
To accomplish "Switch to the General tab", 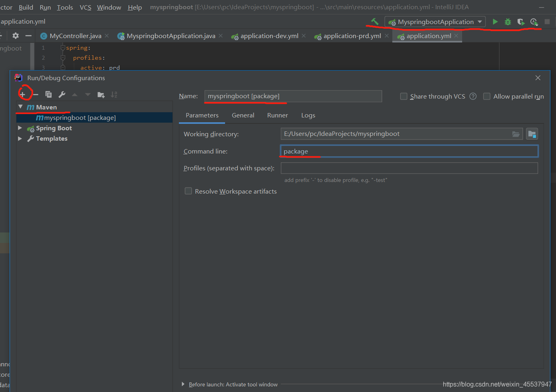I will pyautogui.click(x=243, y=115).
